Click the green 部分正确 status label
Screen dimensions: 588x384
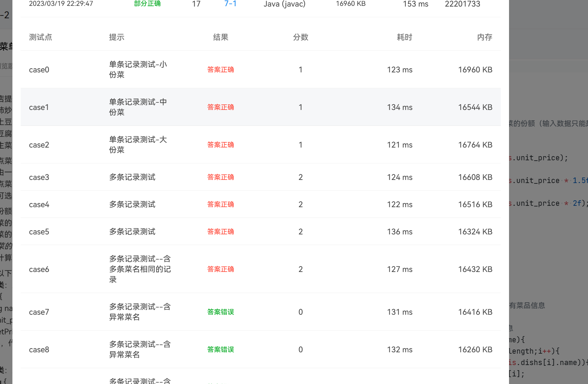point(147,4)
